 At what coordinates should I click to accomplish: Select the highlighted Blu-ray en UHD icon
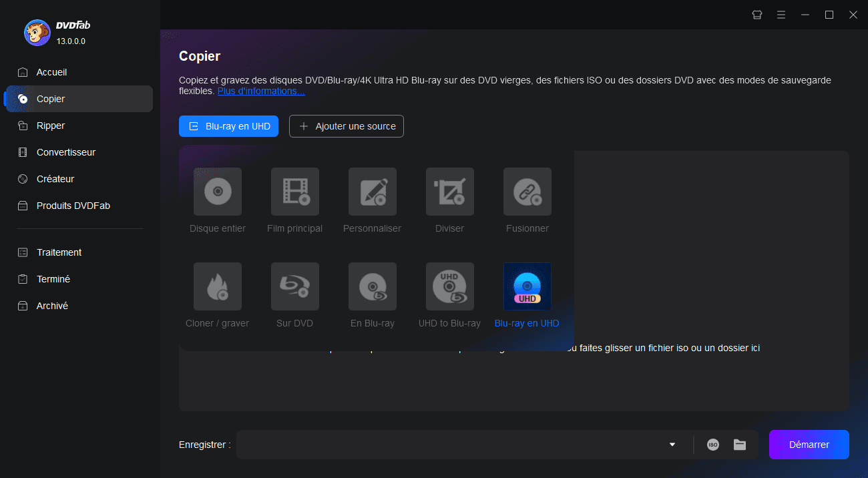[527, 286]
